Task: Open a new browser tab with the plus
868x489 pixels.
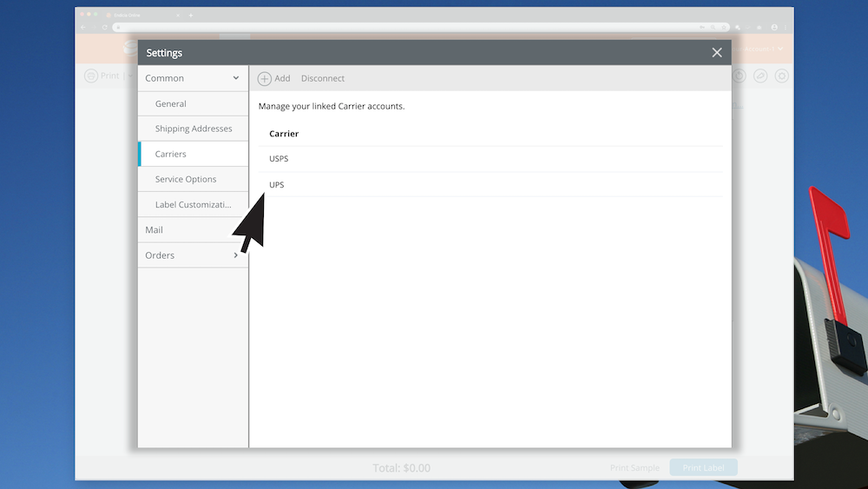Action: [x=191, y=16]
